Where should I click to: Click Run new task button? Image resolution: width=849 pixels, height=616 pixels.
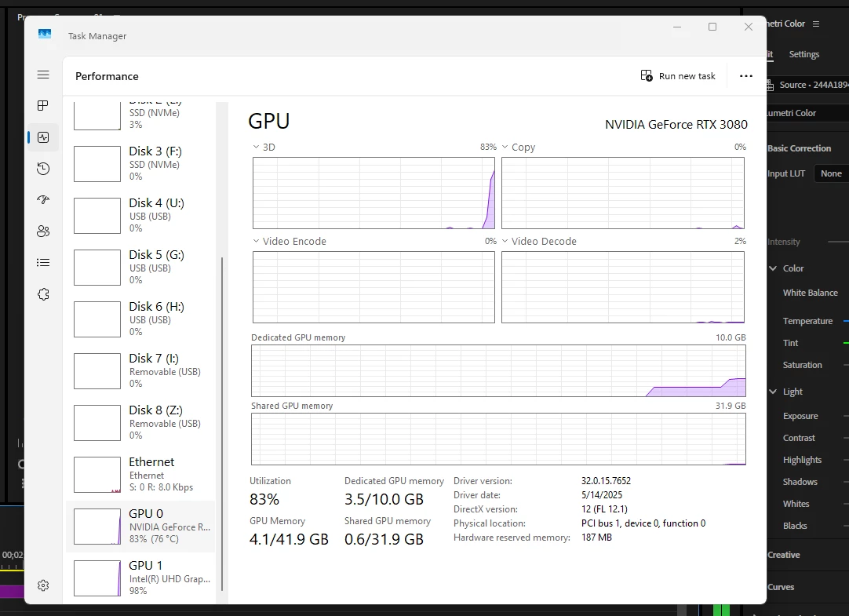point(678,76)
